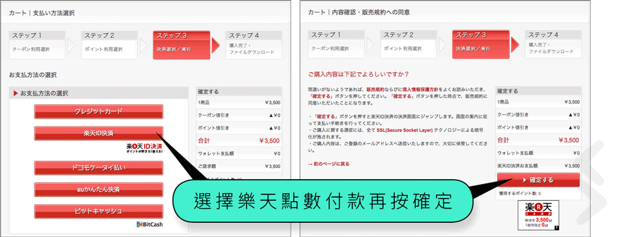Screen dimensions: 644x237
Task: Click ステップ 1 on 支払い方法選択 page
Action: [x=37, y=45]
